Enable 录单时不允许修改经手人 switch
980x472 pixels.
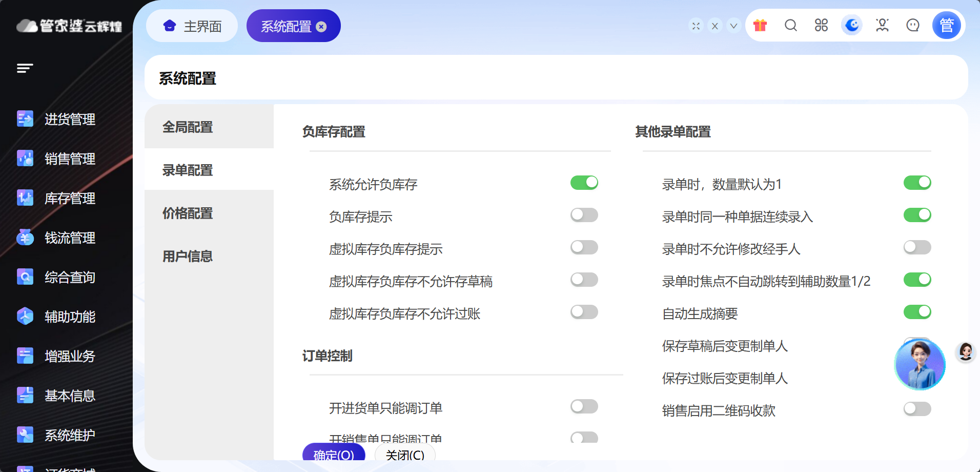[917, 247]
